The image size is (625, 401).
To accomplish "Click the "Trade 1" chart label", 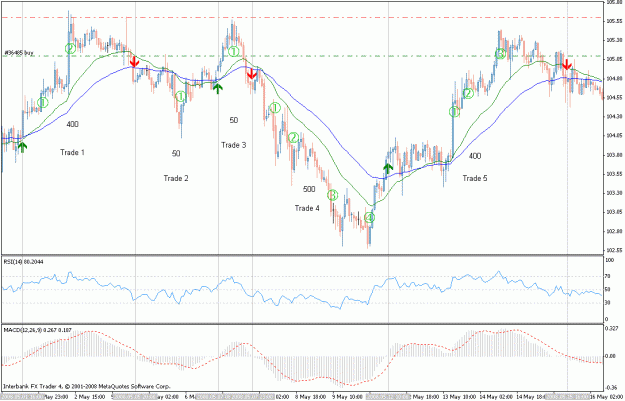I will click(x=72, y=152).
